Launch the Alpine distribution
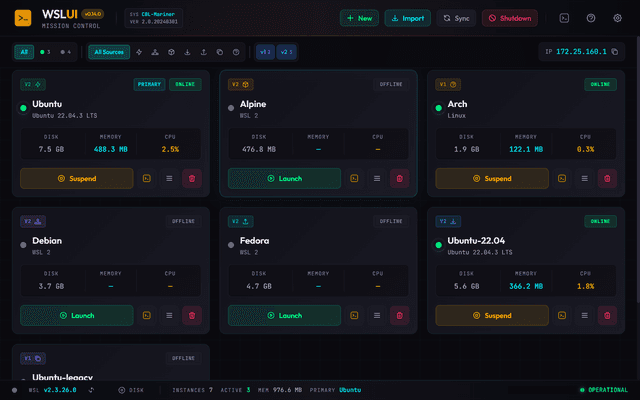The image size is (640, 400). pos(284,178)
